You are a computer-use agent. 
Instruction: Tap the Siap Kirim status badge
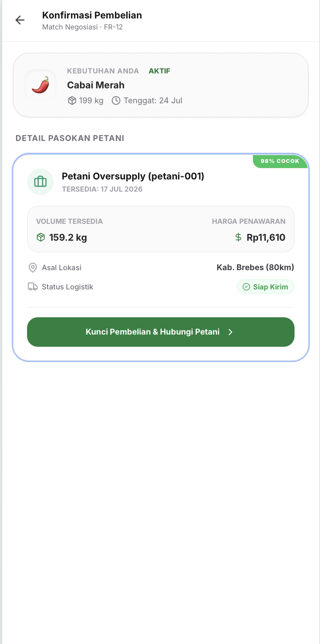pos(265,287)
